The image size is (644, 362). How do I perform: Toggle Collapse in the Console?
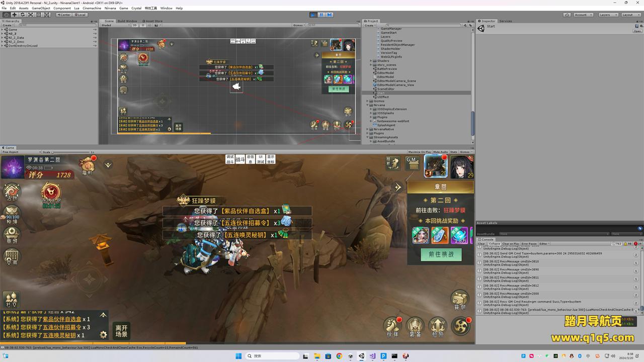(495, 244)
